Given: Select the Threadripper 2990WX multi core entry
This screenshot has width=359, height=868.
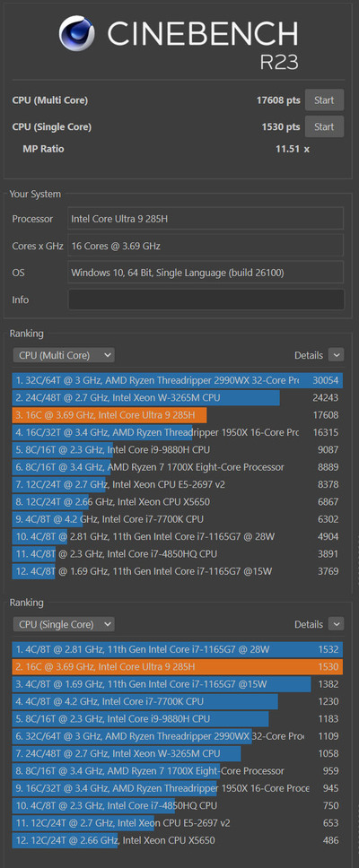Looking at the screenshot, I should click(x=178, y=381).
